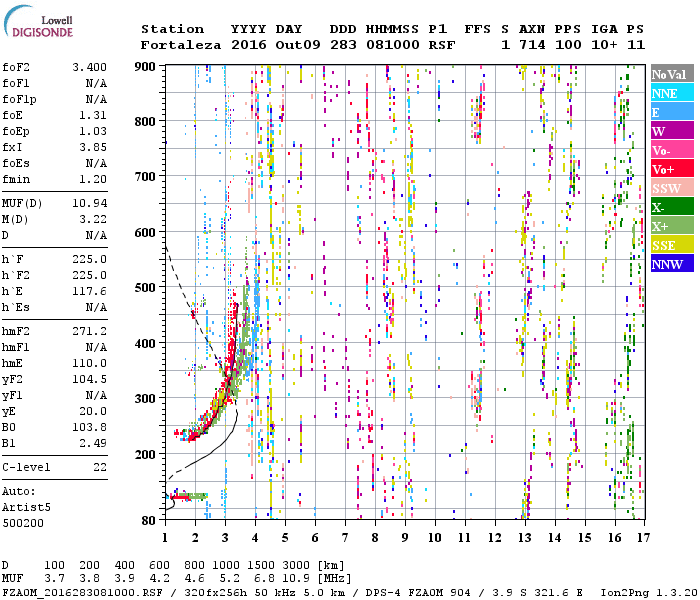Click the RSF program label

pyautogui.click(x=442, y=45)
